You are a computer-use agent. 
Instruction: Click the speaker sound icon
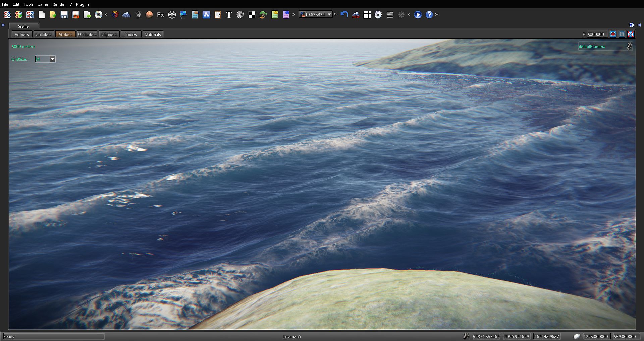tap(240, 15)
